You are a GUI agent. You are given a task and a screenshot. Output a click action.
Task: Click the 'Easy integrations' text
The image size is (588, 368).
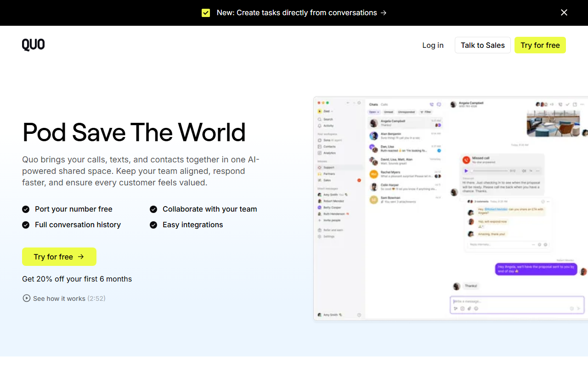tap(193, 225)
